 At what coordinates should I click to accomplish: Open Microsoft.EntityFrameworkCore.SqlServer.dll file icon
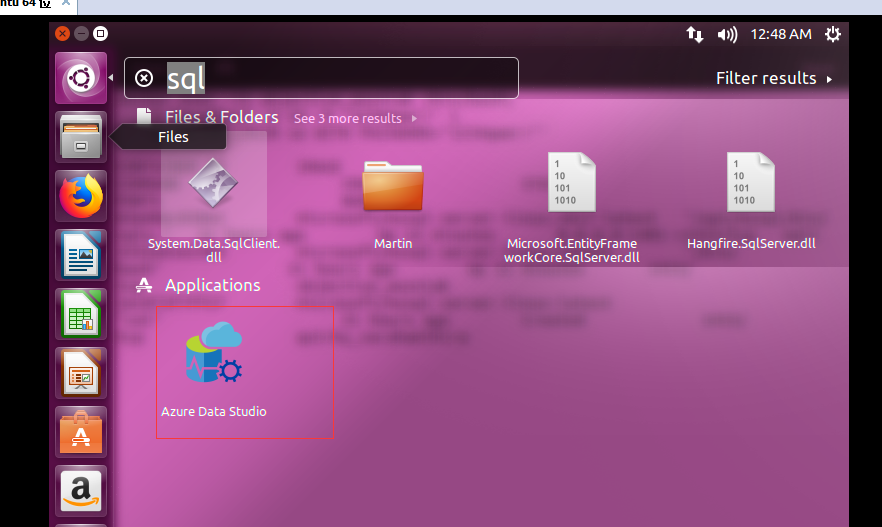point(572,182)
